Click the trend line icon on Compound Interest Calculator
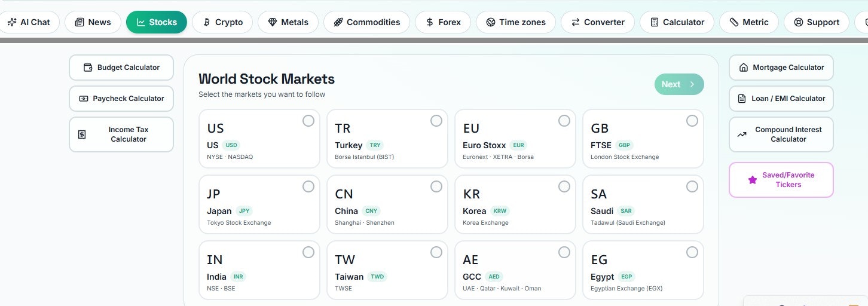This screenshot has width=868, height=306. pyautogui.click(x=742, y=134)
